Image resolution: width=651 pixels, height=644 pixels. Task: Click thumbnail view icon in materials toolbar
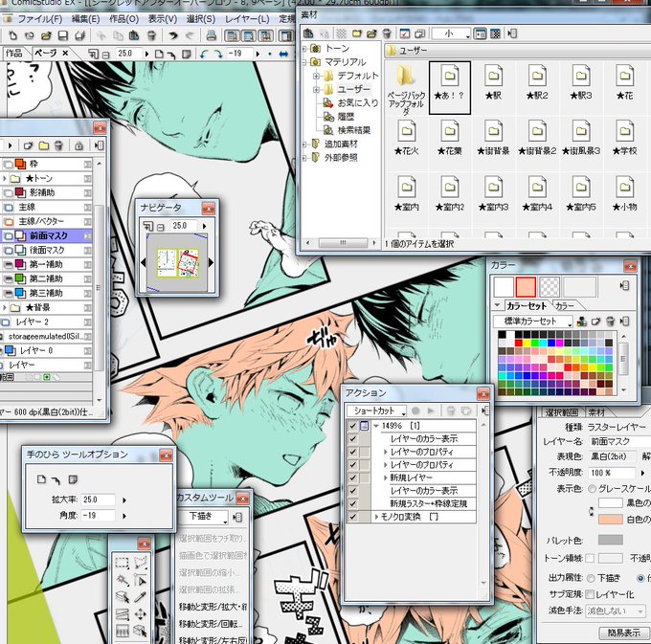495,33
